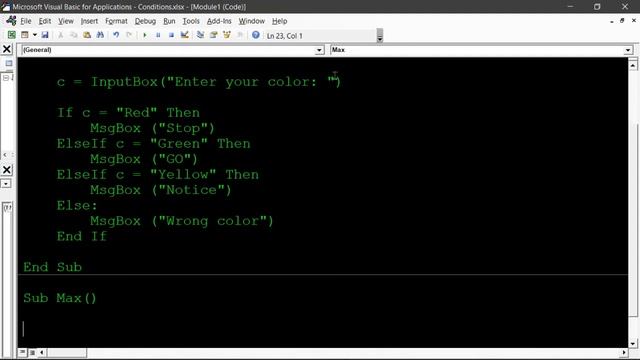Click vertical scrollbar down arrow
This screenshot has height=360, width=640.
click(633, 344)
